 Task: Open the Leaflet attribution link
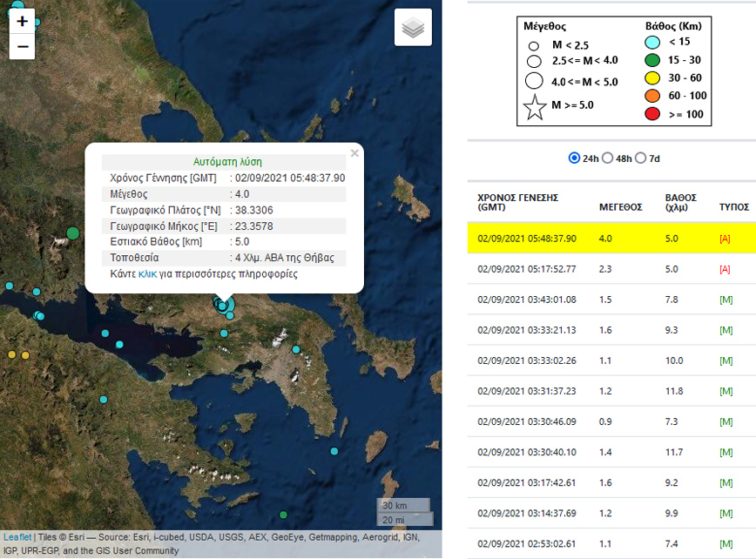click(17, 537)
